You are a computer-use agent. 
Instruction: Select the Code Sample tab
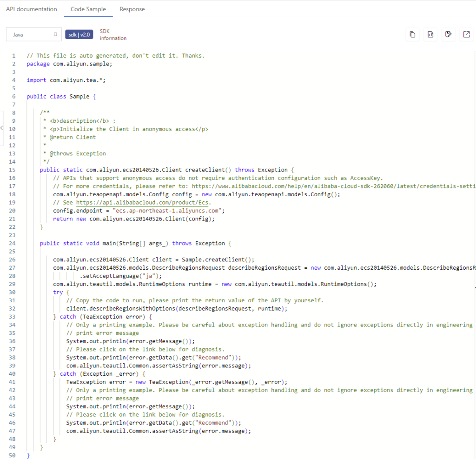click(x=88, y=9)
